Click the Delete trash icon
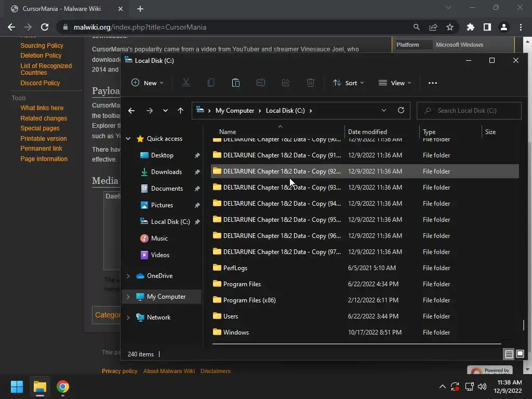532x399 pixels. point(311,83)
